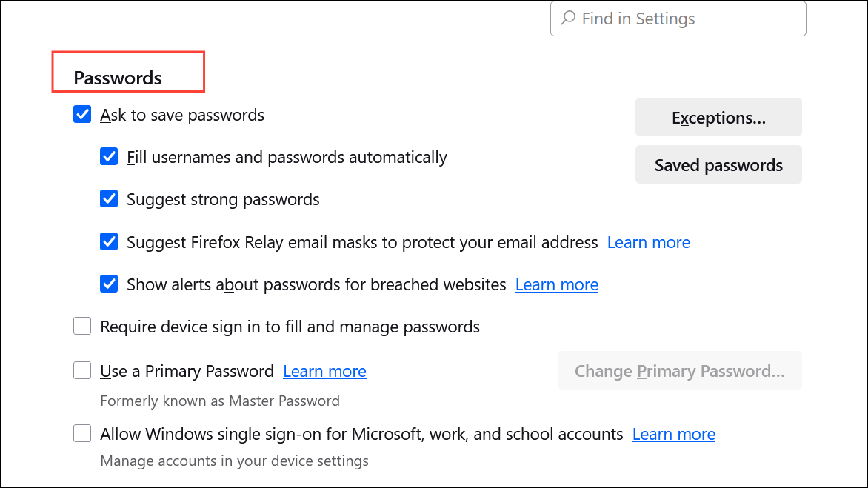Click the search magnifier icon in Find in Settings
Screen dimensions: 868x488
click(x=569, y=19)
